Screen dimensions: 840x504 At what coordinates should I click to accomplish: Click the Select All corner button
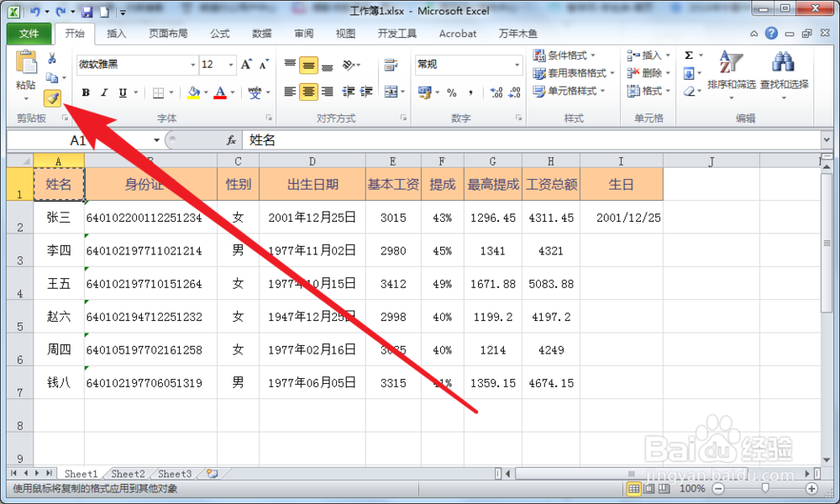click(x=20, y=160)
